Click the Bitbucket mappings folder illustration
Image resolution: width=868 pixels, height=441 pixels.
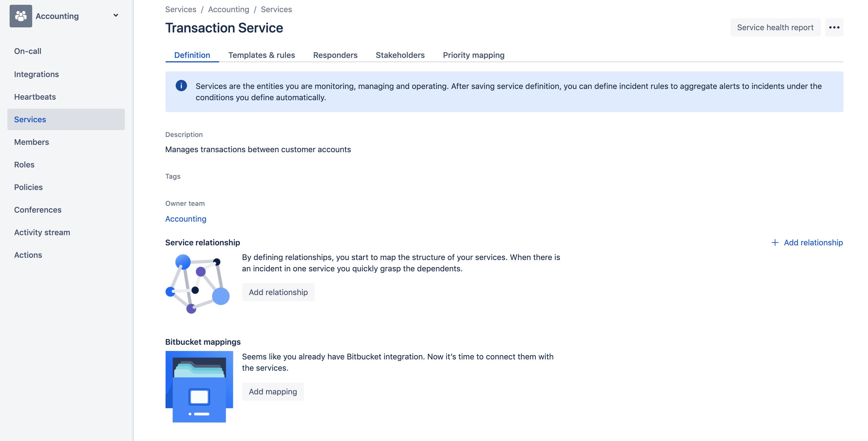click(x=199, y=387)
